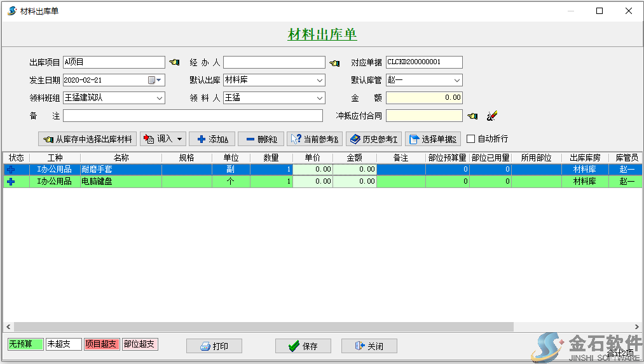Image resolution: width=644 pixels, height=364 pixels.
Task: Click the lookup hand icon beside 经办人
Action: coord(334,62)
